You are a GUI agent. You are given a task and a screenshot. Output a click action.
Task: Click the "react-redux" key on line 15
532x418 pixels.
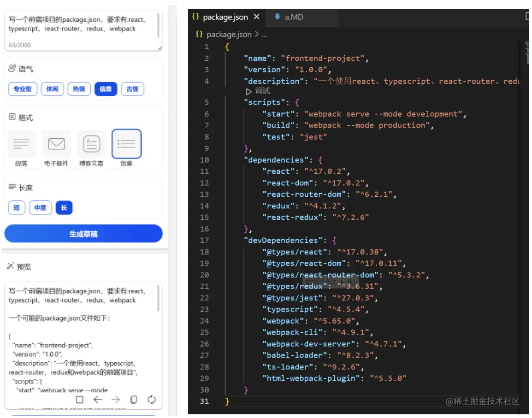pyautogui.click(x=292, y=217)
